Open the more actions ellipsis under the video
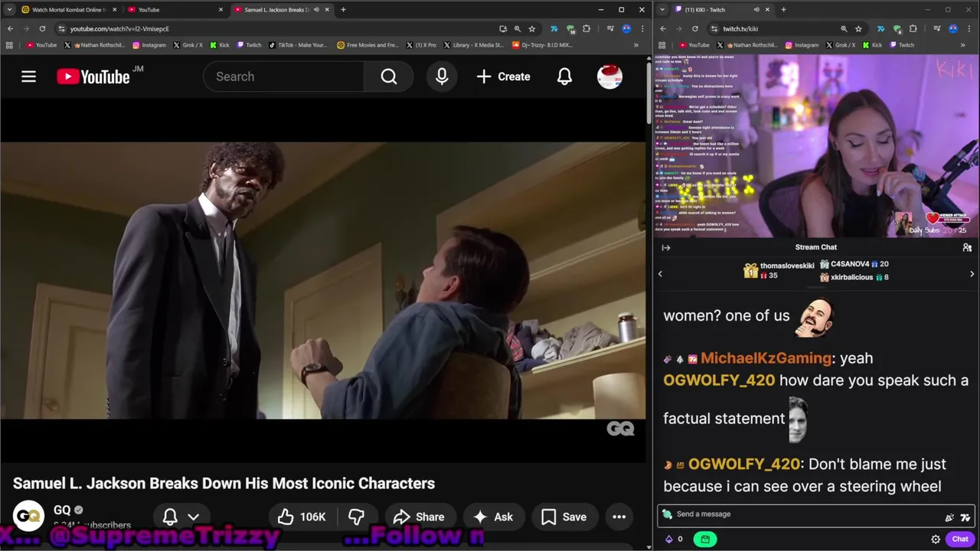This screenshot has height=551, width=980. click(619, 517)
